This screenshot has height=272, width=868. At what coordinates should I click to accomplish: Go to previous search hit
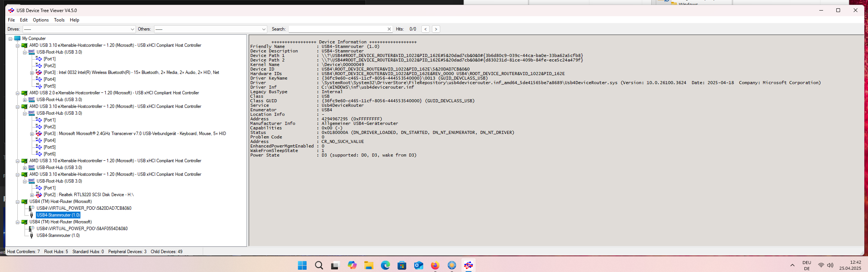tap(426, 29)
